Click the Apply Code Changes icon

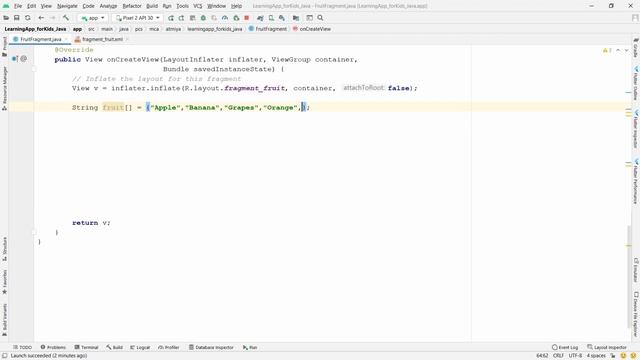pos(192,18)
